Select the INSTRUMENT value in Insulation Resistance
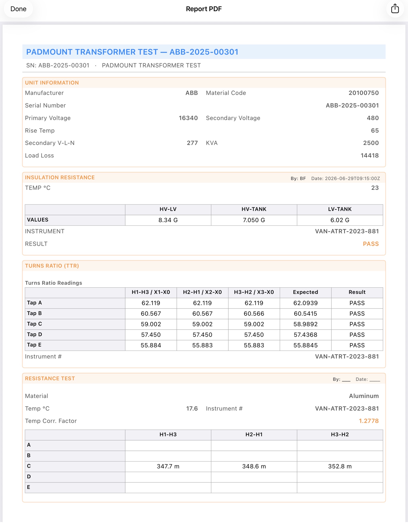 pyautogui.click(x=347, y=231)
